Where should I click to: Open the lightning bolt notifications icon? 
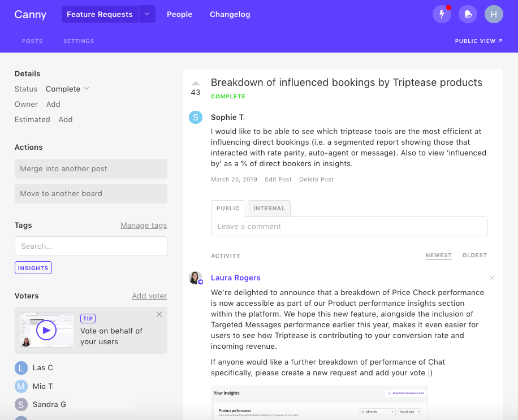(x=442, y=14)
